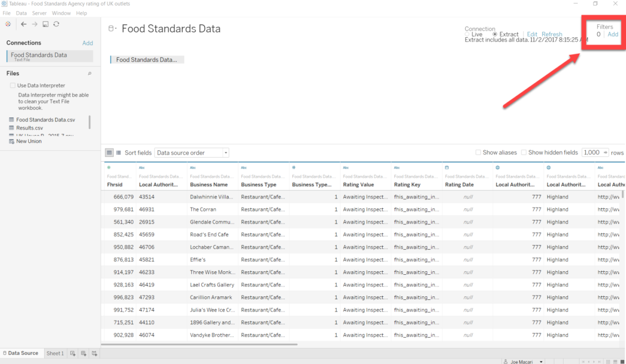626x364 pixels.
Task: Click the table icon beside Results.csv
Action: coord(12,128)
